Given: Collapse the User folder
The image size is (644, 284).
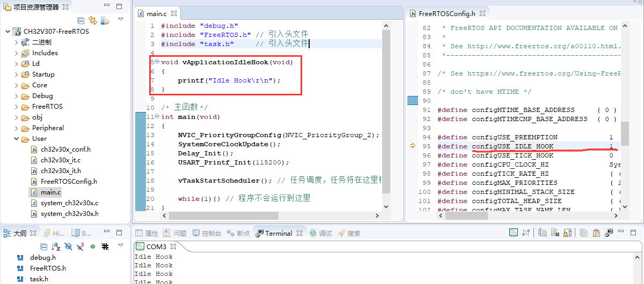Looking at the screenshot, I should (x=16, y=138).
